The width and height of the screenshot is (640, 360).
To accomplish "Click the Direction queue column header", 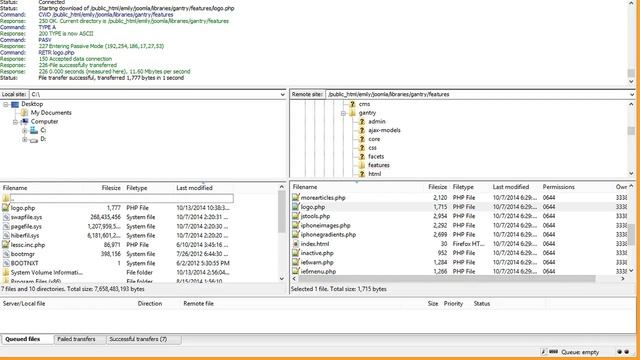I will coord(150,304).
